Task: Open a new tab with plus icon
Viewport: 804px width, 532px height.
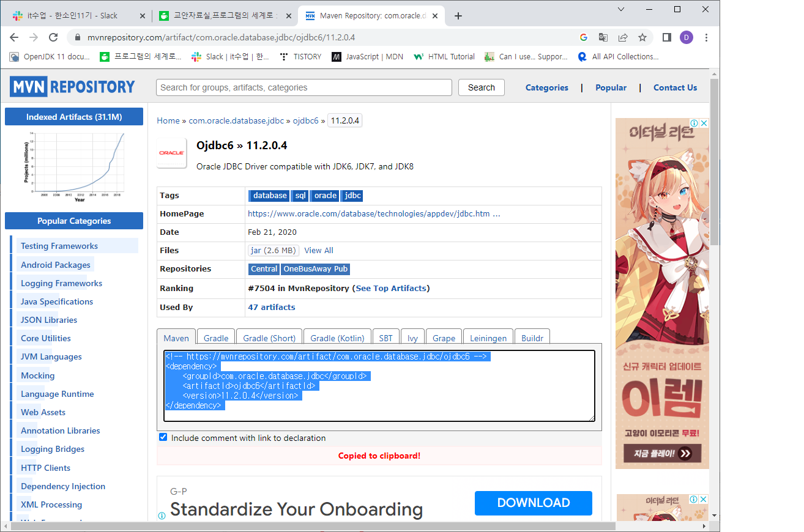Action: [x=458, y=16]
